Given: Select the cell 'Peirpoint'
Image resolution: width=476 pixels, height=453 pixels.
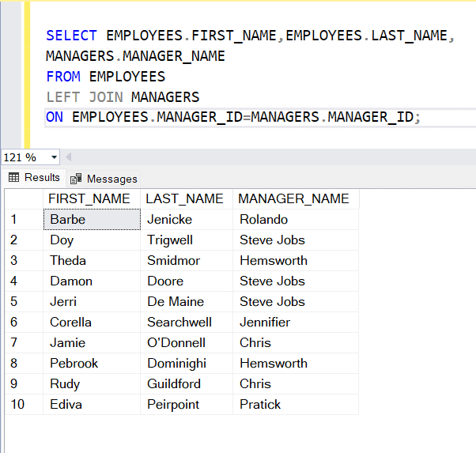Looking at the screenshot, I should [x=187, y=405].
